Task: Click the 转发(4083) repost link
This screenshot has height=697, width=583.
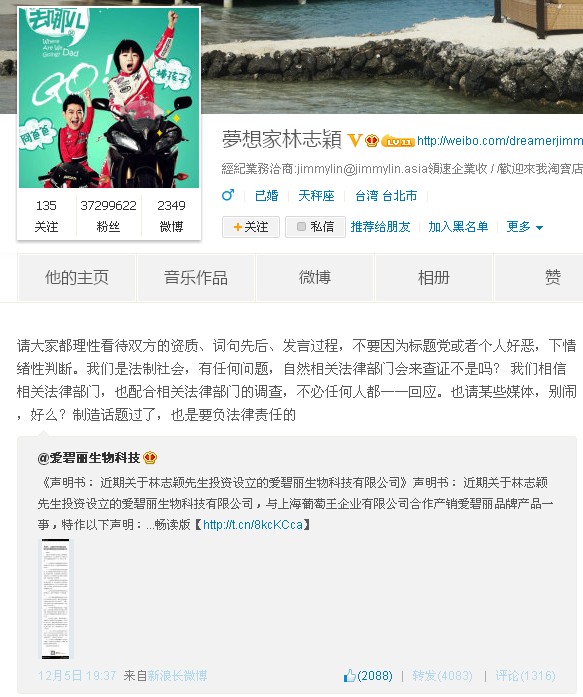Action: pyautogui.click(x=442, y=676)
